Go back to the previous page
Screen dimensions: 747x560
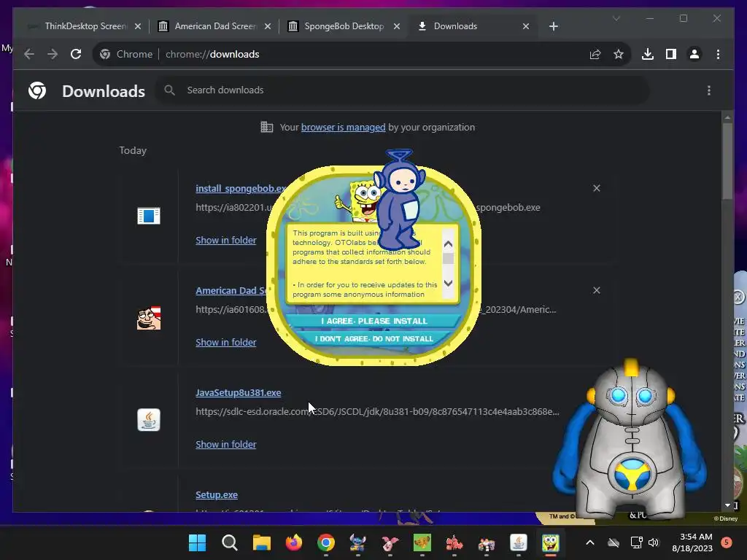[29, 54]
